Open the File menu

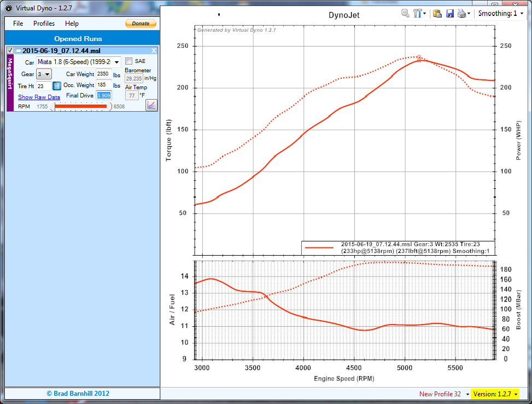click(x=18, y=24)
